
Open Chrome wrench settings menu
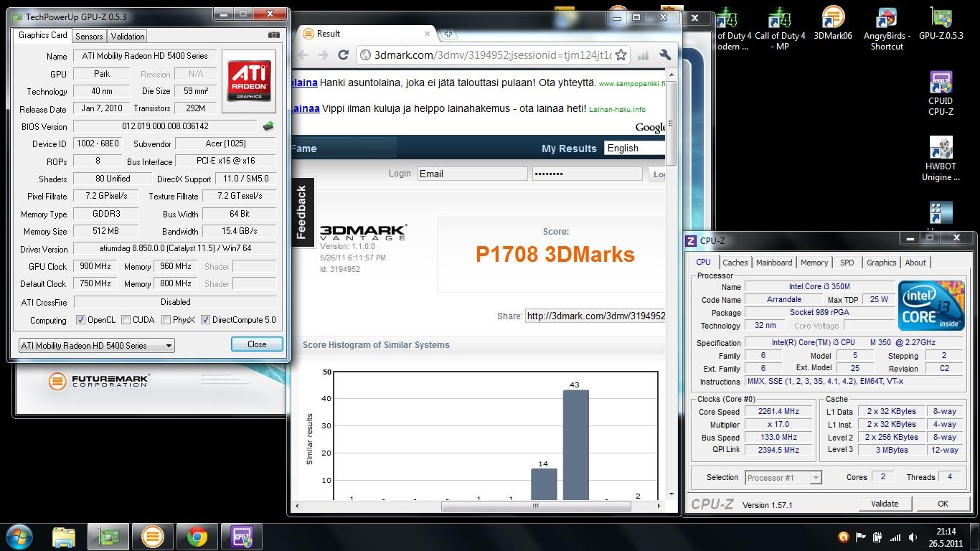pyautogui.click(x=665, y=55)
